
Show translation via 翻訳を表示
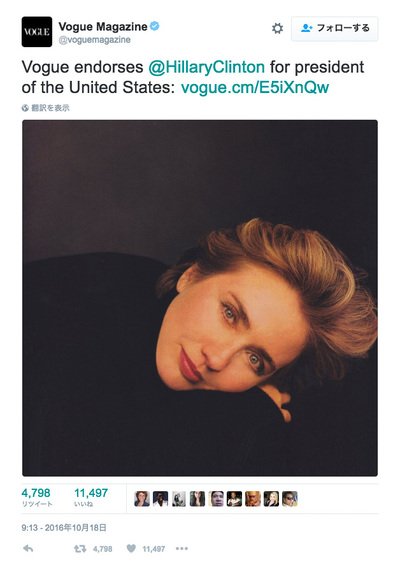click(46, 108)
